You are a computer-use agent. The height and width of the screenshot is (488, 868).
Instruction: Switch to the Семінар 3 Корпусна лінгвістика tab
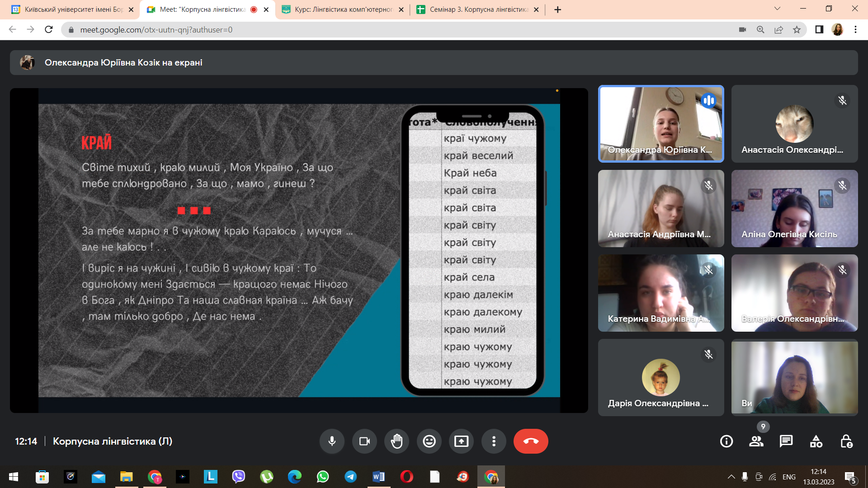click(x=478, y=9)
